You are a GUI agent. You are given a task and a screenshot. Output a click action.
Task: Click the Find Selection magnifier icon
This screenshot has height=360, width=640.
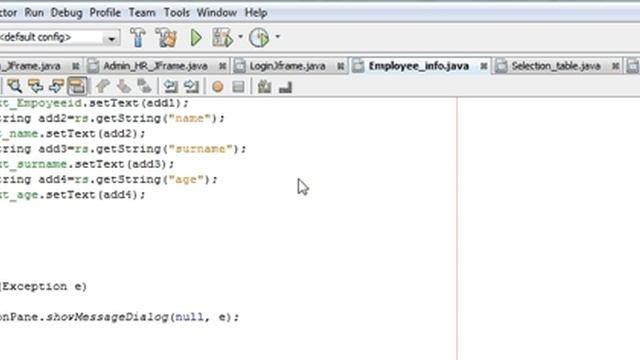tap(15, 87)
